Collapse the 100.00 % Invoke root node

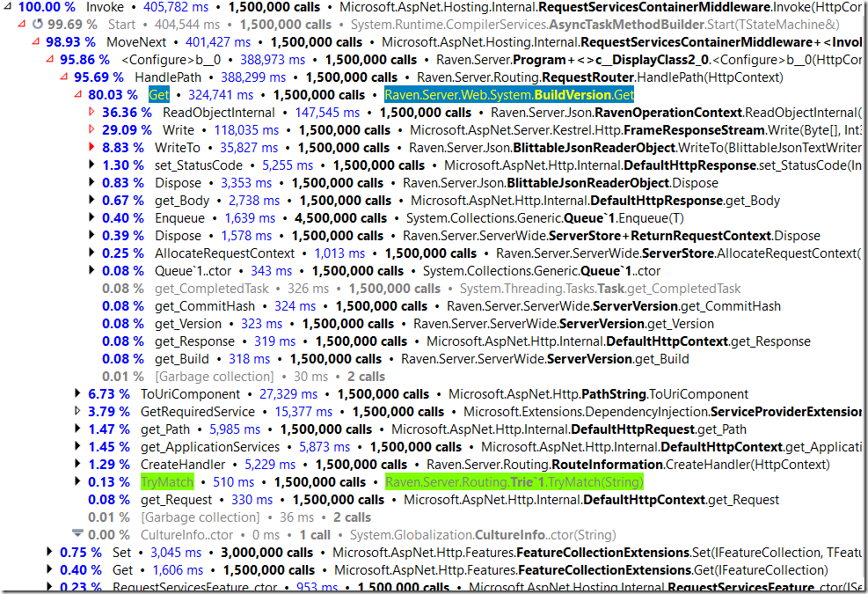(8, 7)
